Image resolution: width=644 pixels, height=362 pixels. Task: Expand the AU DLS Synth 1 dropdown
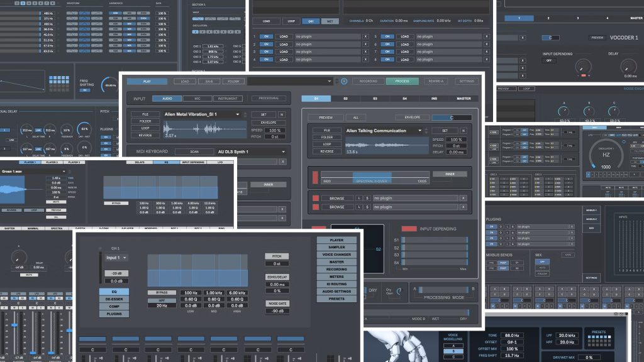(283, 151)
